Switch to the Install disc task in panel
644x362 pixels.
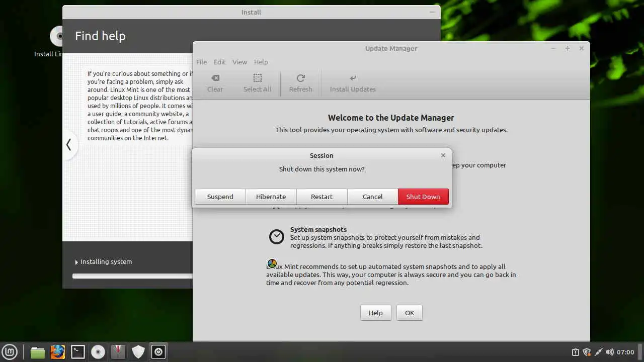[98, 352]
